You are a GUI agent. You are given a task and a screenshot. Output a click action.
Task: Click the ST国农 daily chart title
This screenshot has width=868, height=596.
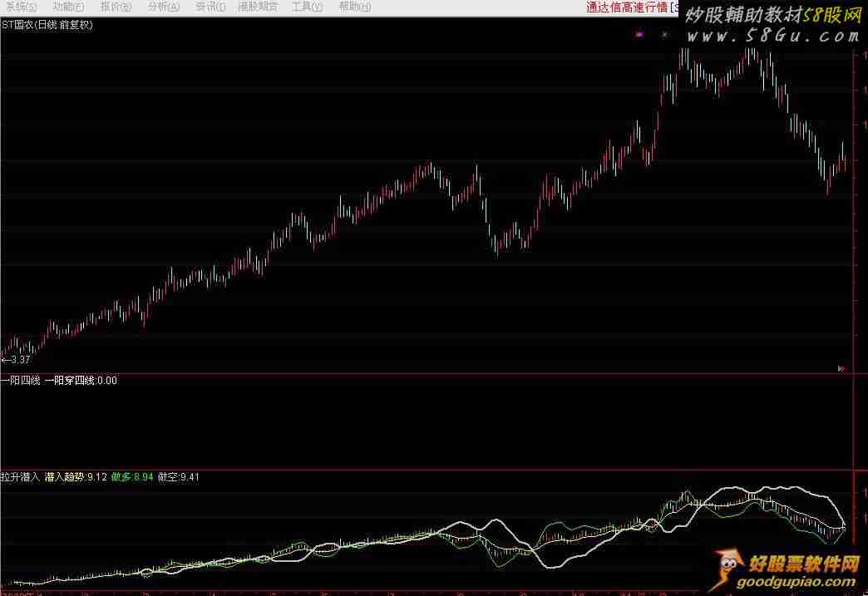tap(47, 25)
